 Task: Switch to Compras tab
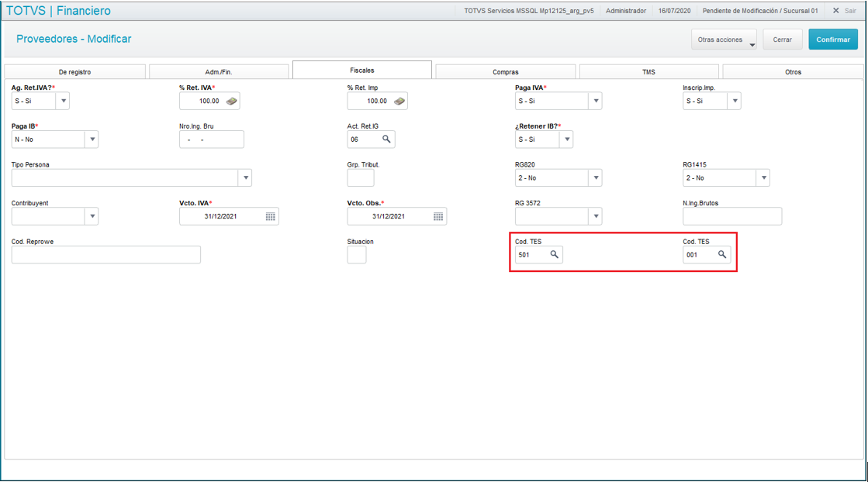(506, 72)
